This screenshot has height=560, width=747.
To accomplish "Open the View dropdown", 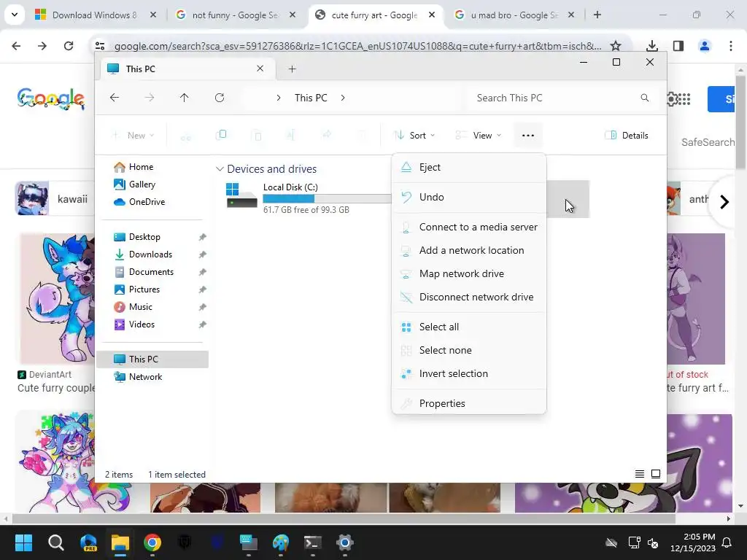I will 478,136.
